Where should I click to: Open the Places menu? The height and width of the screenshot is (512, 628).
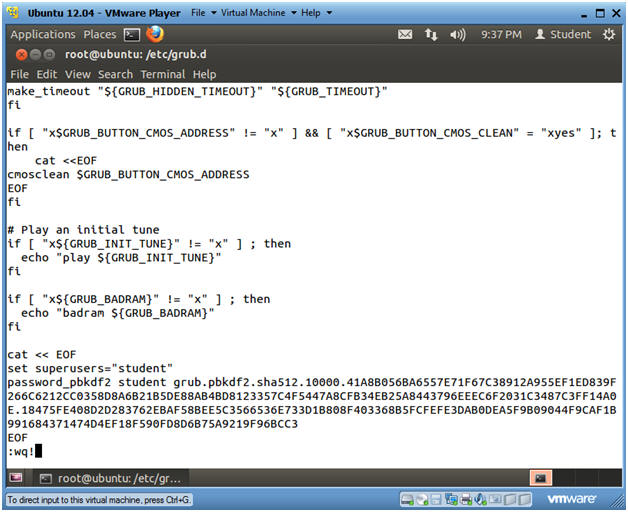click(x=100, y=34)
